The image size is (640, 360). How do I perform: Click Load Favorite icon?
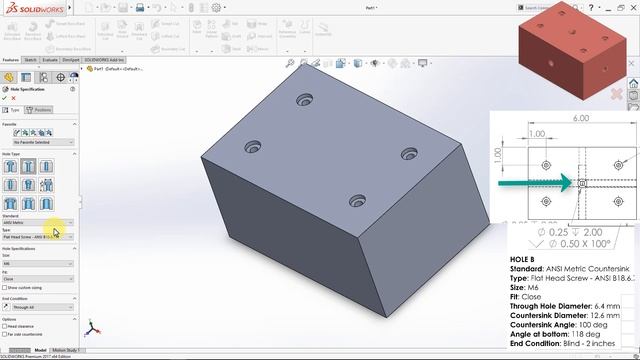tap(49, 133)
